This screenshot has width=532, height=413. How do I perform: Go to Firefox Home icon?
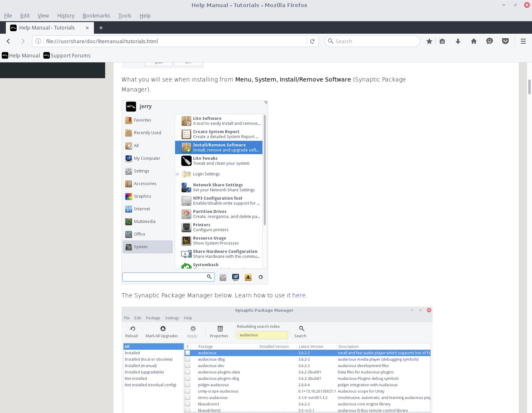[x=473, y=41]
